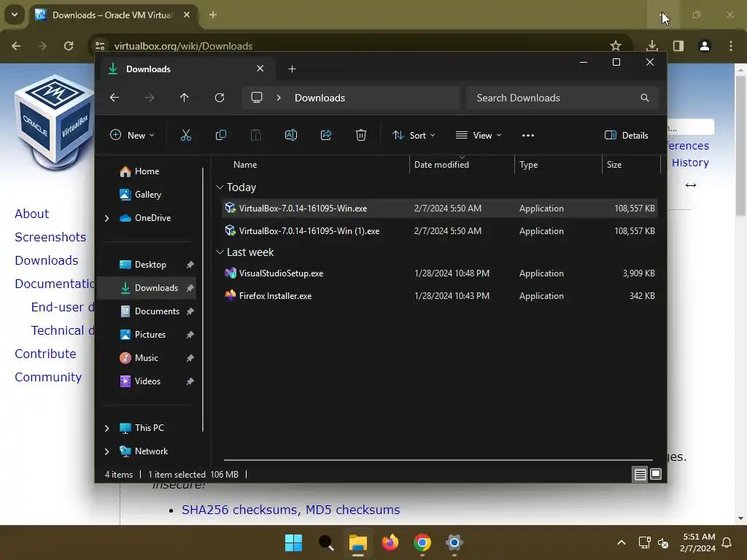The image size is (747, 560).
Task: Expand the Network tree node
Action: 107,451
